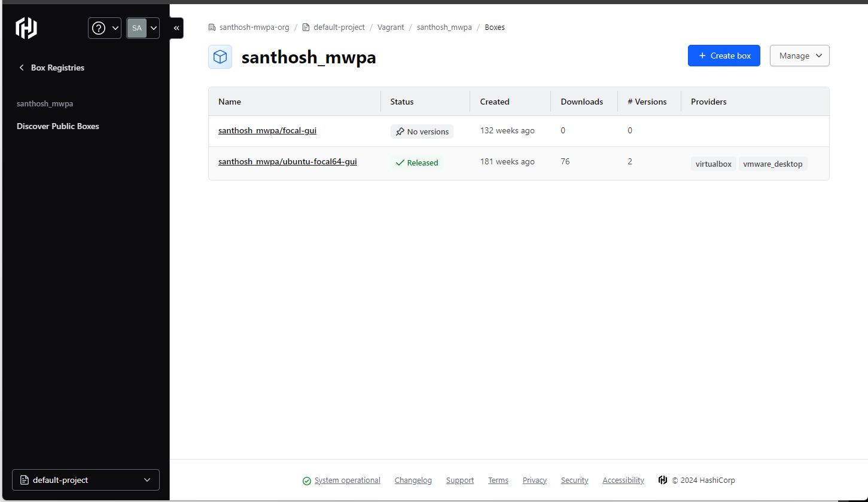Expand the default-project selector dropdown
This screenshot has height=502, width=868.
[x=86, y=480]
